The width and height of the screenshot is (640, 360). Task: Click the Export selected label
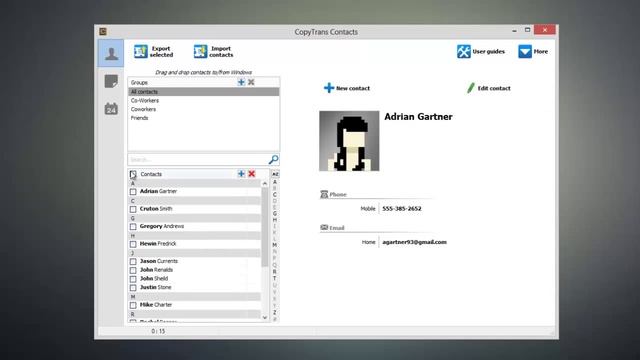point(161,51)
